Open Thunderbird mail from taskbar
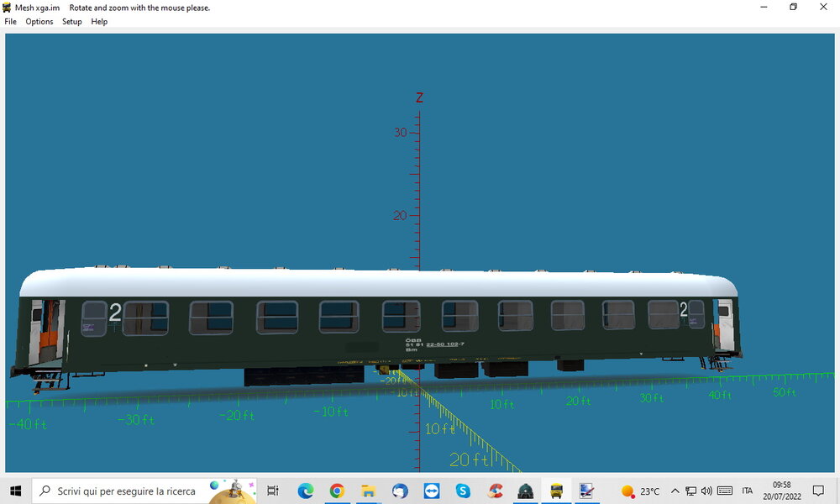840x504 pixels. pyautogui.click(x=400, y=491)
